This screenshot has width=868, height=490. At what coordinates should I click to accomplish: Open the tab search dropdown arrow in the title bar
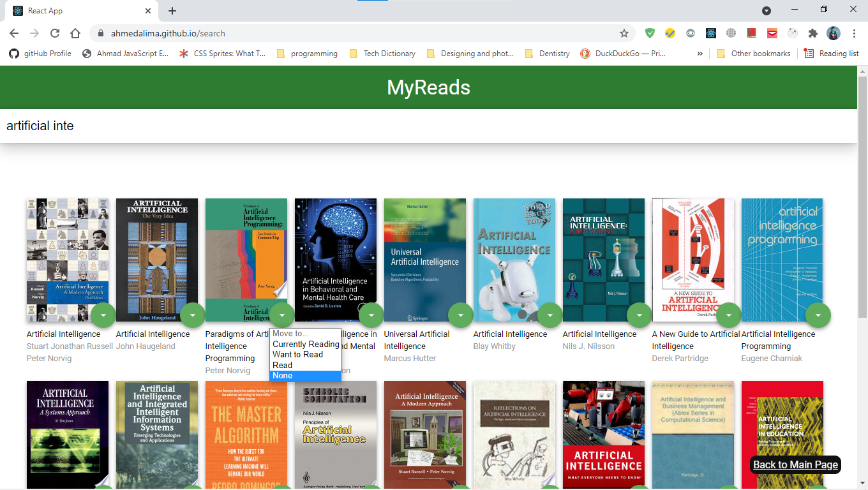click(x=767, y=11)
